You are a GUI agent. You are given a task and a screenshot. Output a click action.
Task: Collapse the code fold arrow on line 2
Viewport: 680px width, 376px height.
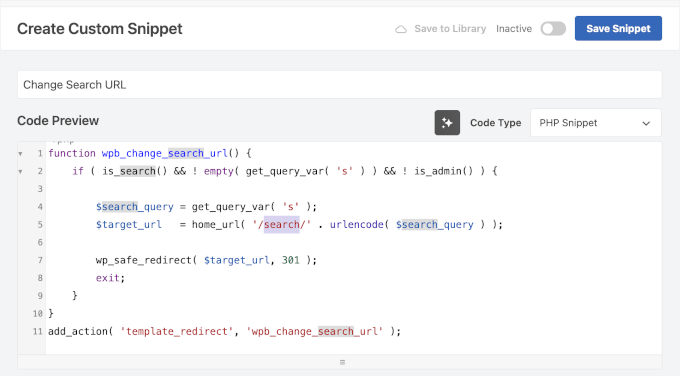[20, 171]
